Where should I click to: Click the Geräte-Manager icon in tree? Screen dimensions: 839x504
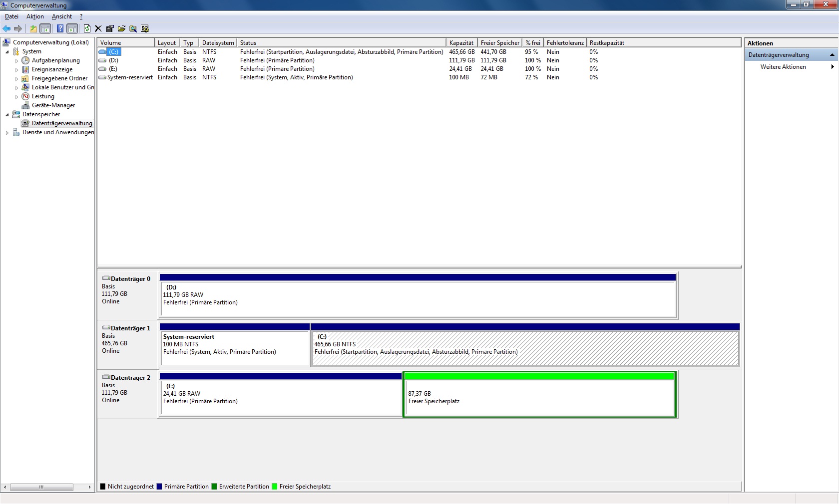point(25,105)
